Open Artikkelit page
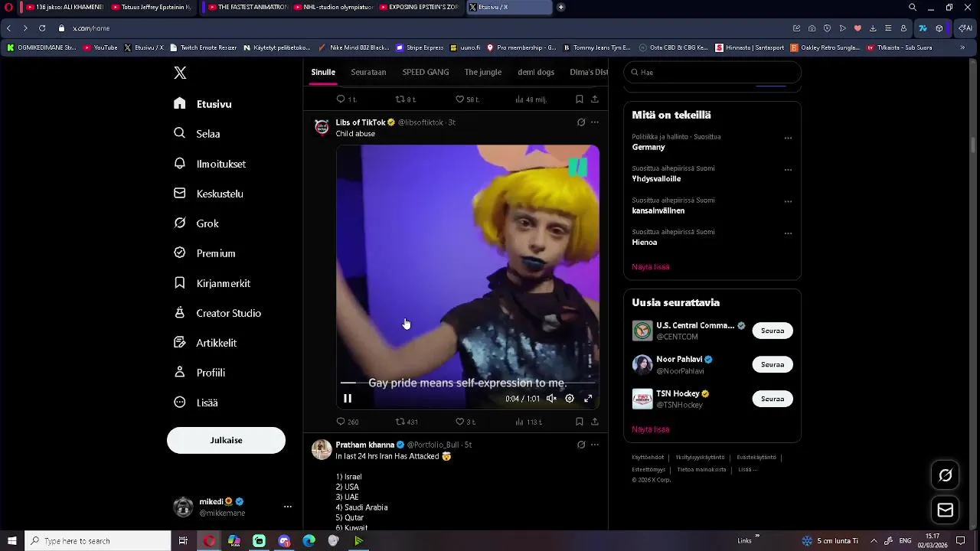The width and height of the screenshot is (980, 551). [205, 343]
